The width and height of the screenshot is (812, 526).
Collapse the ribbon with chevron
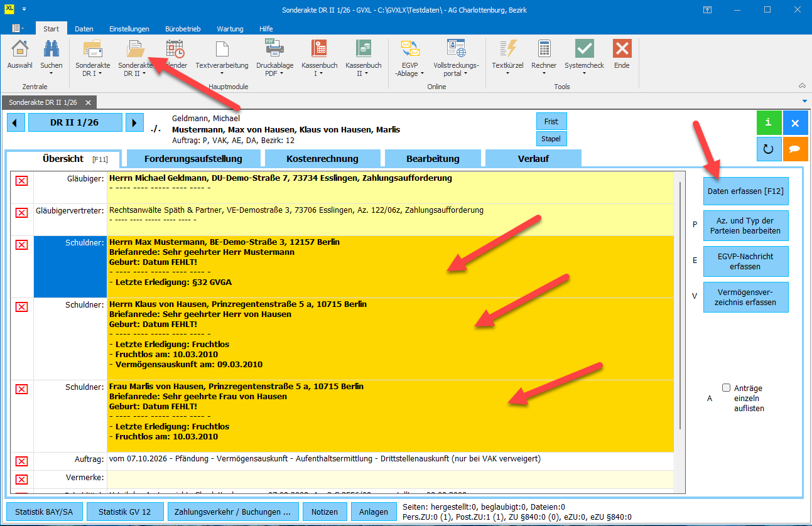pos(802,85)
